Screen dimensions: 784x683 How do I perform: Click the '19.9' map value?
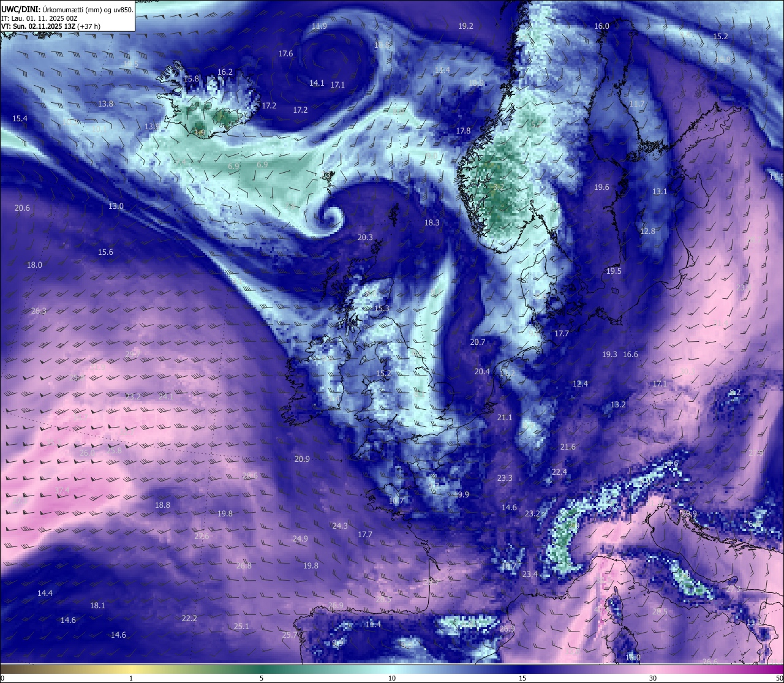pyautogui.click(x=461, y=494)
